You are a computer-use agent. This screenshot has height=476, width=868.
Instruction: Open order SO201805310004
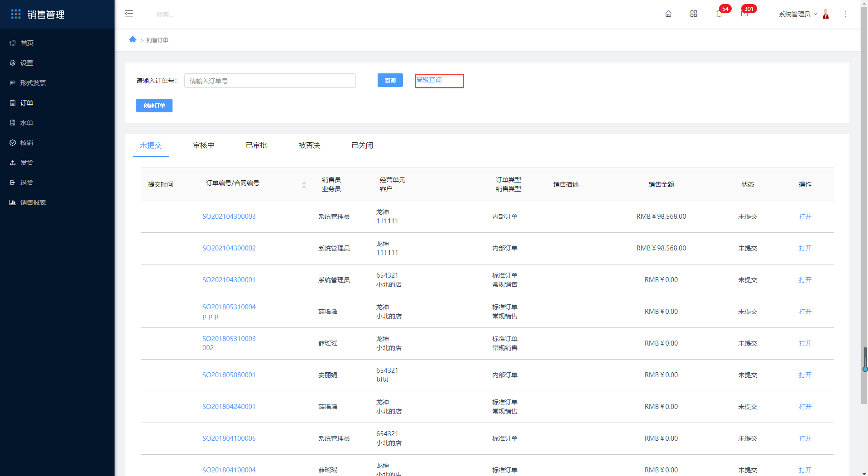229,307
